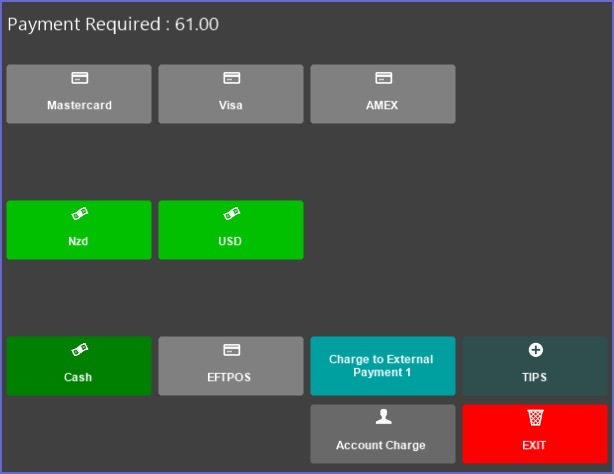Click the person icon above Account Charge

click(x=383, y=417)
